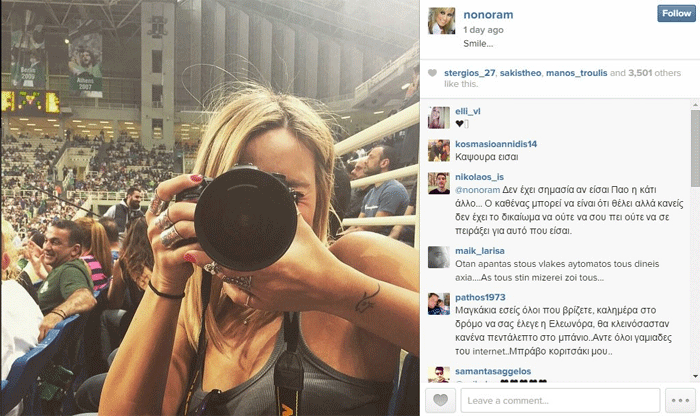Screen dimensions: 700x416
Task: Click the Leave a comment field
Action: (560, 400)
